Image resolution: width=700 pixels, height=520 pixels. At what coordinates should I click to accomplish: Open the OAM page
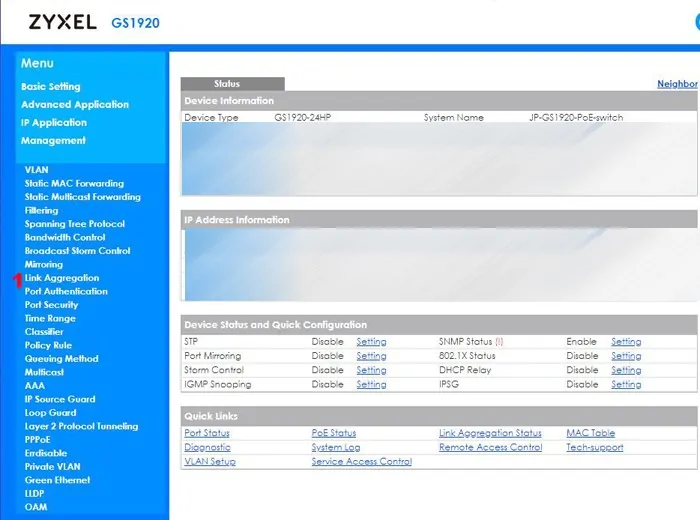tap(36, 507)
